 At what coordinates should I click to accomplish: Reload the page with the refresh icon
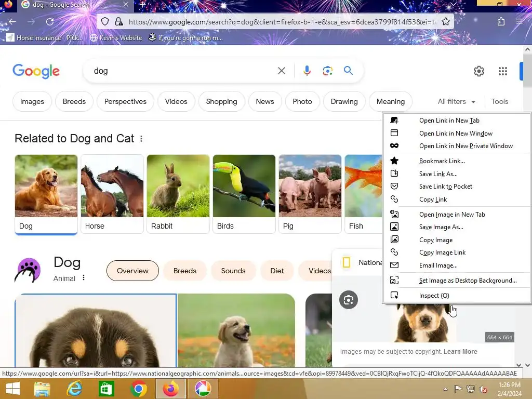click(x=50, y=22)
